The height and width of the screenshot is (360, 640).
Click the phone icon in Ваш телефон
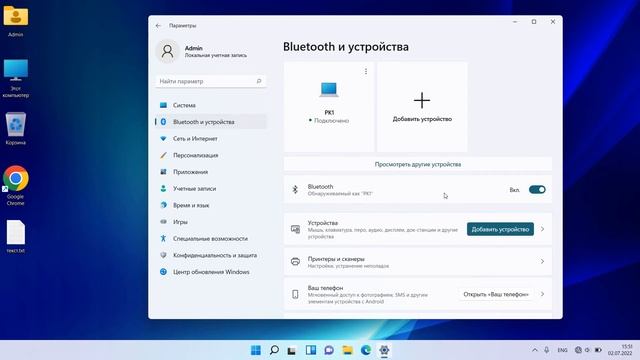295,294
